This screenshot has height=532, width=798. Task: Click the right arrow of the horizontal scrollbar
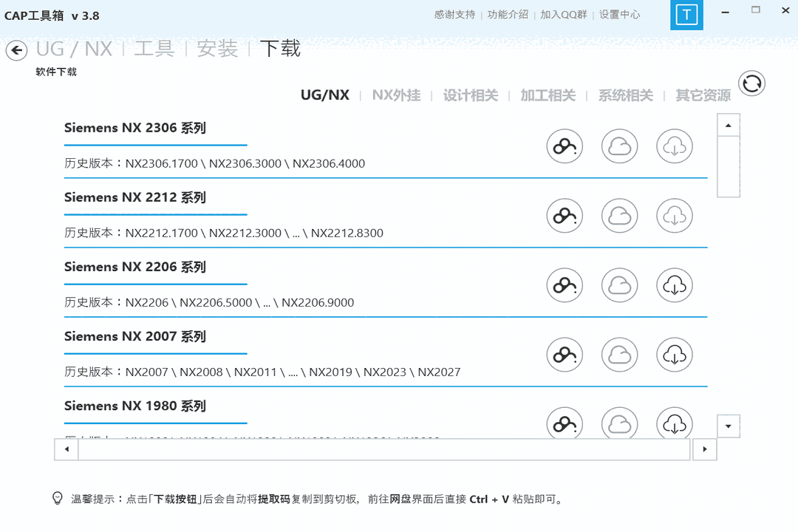pos(704,449)
